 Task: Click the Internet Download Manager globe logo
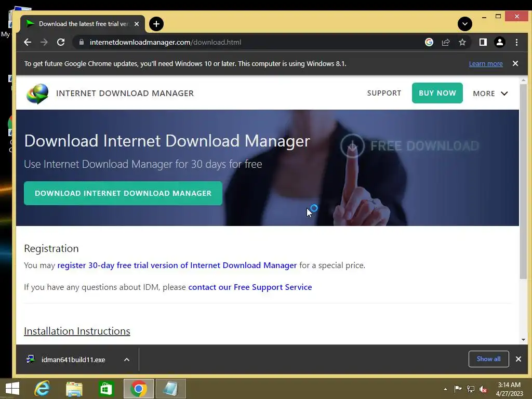click(x=37, y=94)
